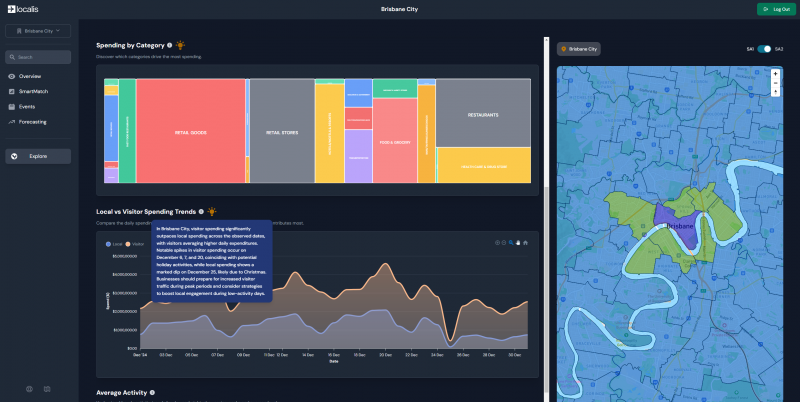Click the globe icon at sidebar bottom
Image resolution: width=800 pixels, height=402 pixels.
pyautogui.click(x=29, y=389)
